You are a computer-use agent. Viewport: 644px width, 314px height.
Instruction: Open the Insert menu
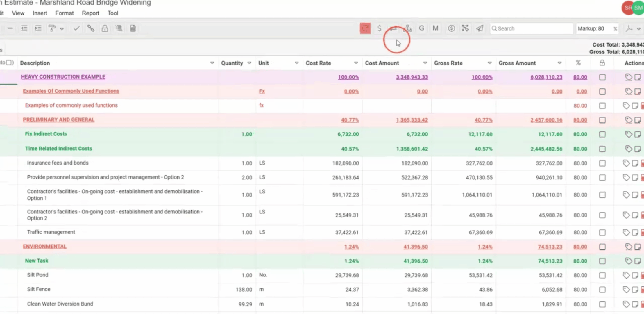40,13
